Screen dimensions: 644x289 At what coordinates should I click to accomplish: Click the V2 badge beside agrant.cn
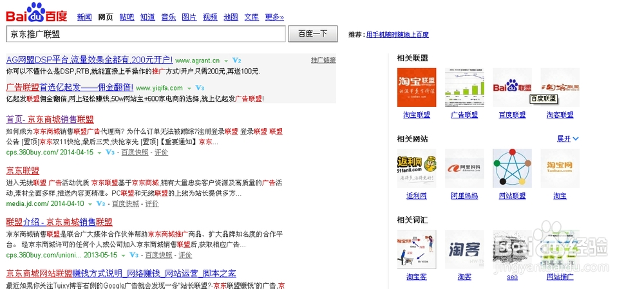236,61
